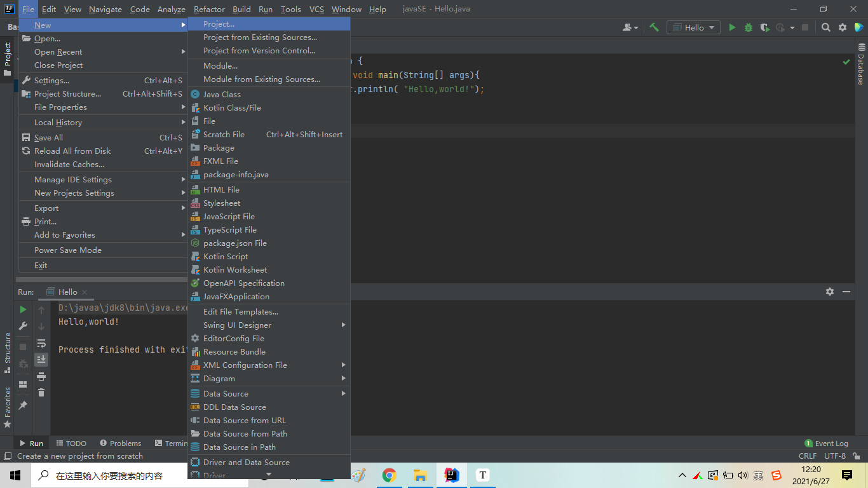Open Run panel options gear icon
This screenshot has width=868, height=488.
click(x=830, y=292)
